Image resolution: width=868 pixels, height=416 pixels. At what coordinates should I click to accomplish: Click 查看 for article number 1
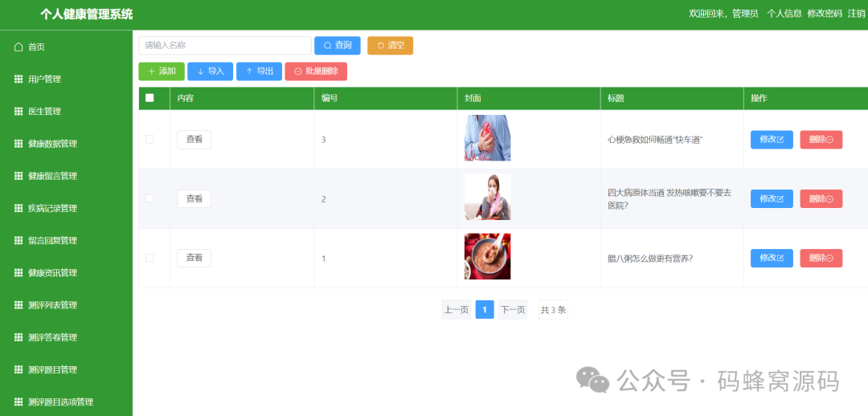click(x=194, y=258)
